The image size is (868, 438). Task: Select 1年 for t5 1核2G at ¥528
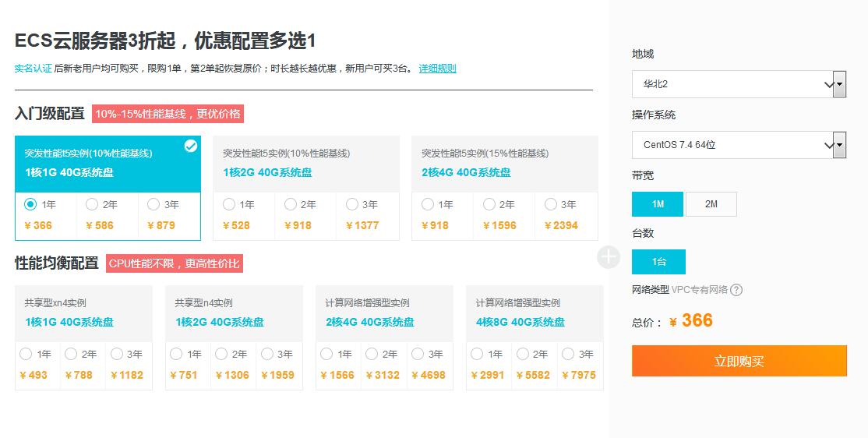pos(228,204)
